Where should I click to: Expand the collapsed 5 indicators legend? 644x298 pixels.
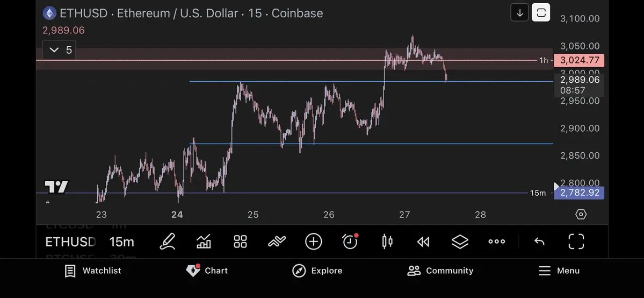(x=60, y=50)
